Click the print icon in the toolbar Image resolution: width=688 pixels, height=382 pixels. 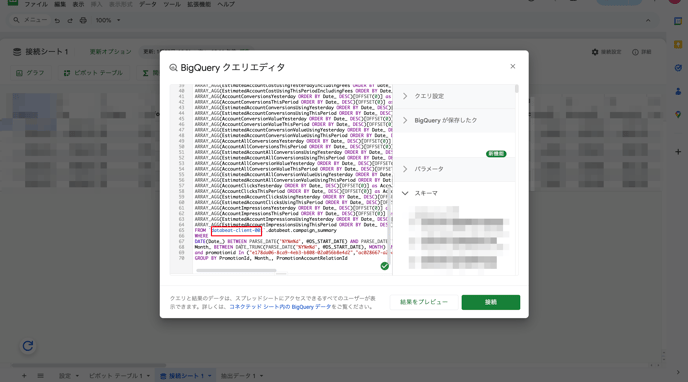click(x=83, y=20)
